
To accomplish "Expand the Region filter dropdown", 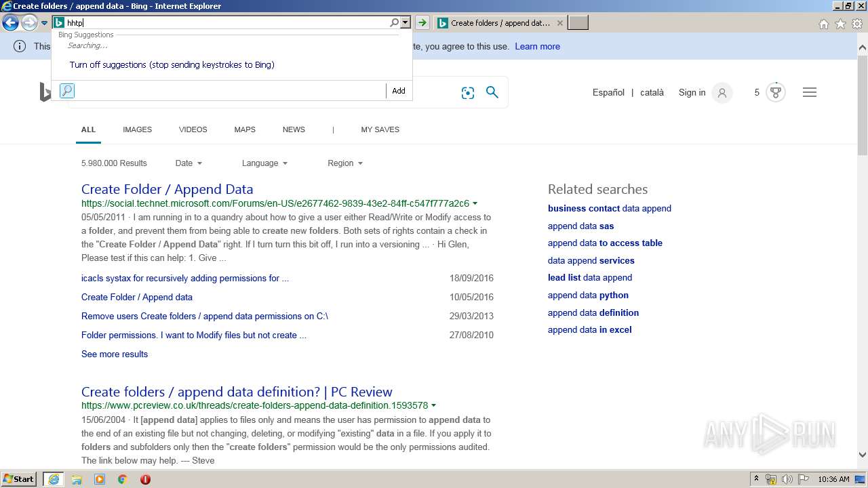I will coord(345,163).
